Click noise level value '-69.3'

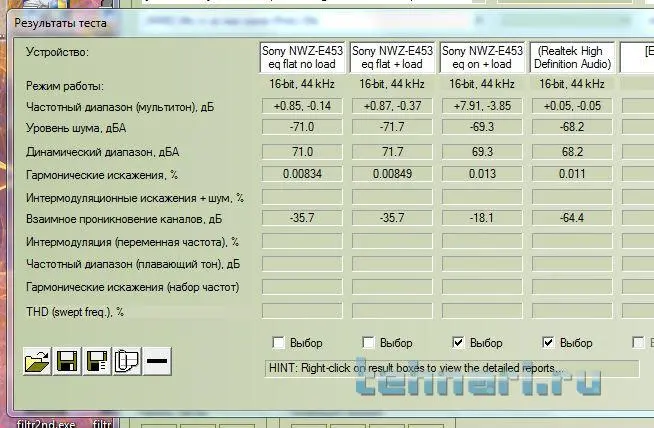[x=482, y=127]
